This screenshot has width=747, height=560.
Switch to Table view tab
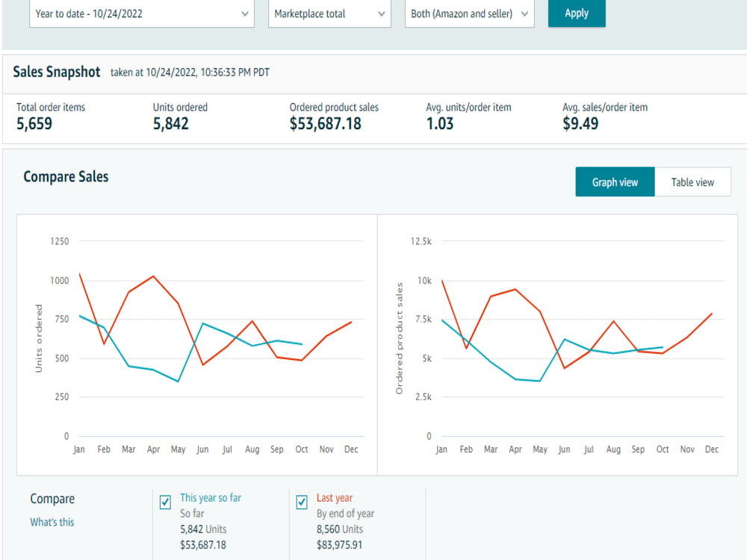pyautogui.click(x=692, y=182)
